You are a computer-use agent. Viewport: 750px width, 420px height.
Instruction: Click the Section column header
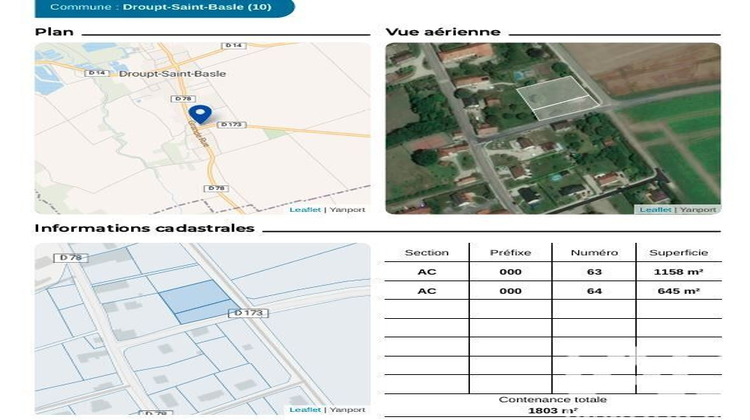(427, 253)
